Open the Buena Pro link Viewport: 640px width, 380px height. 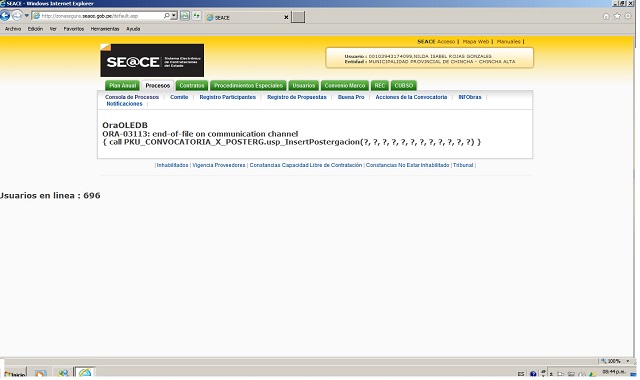point(351,97)
